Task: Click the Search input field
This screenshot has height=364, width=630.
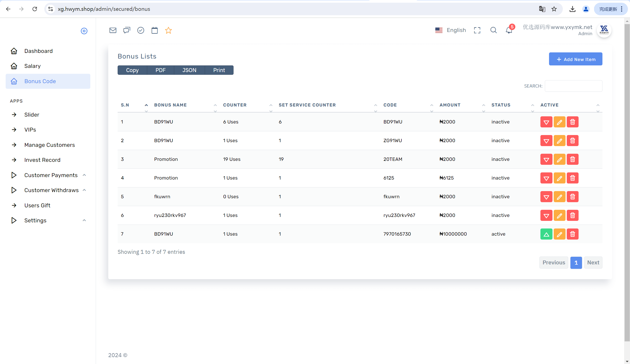Action: pyautogui.click(x=573, y=86)
